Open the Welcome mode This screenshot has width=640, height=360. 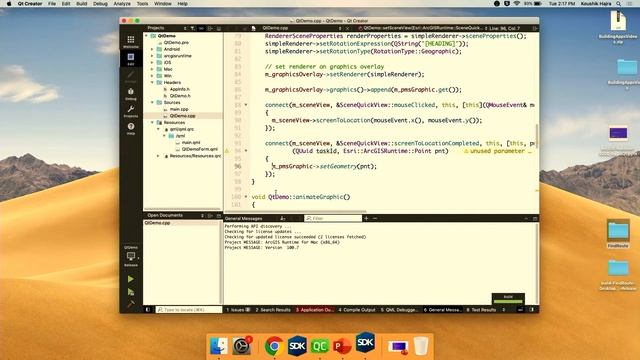click(x=131, y=42)
